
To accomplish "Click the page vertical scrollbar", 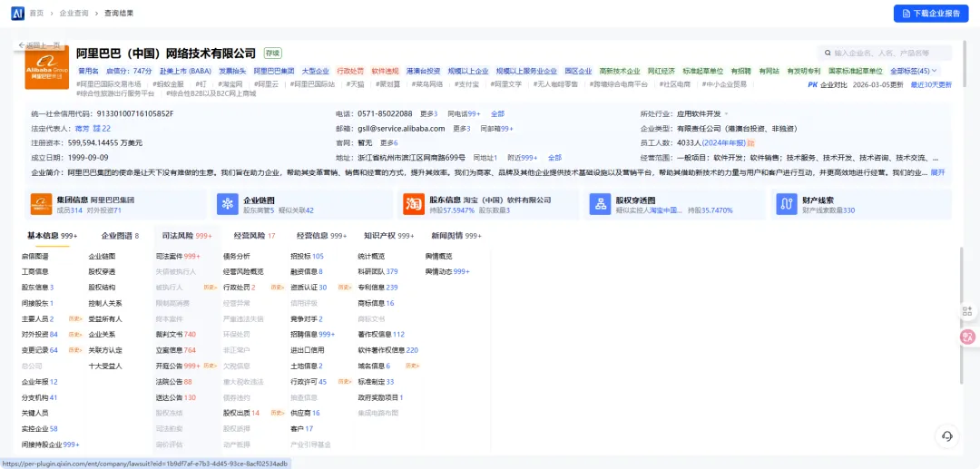I will (x=963, y=316).
